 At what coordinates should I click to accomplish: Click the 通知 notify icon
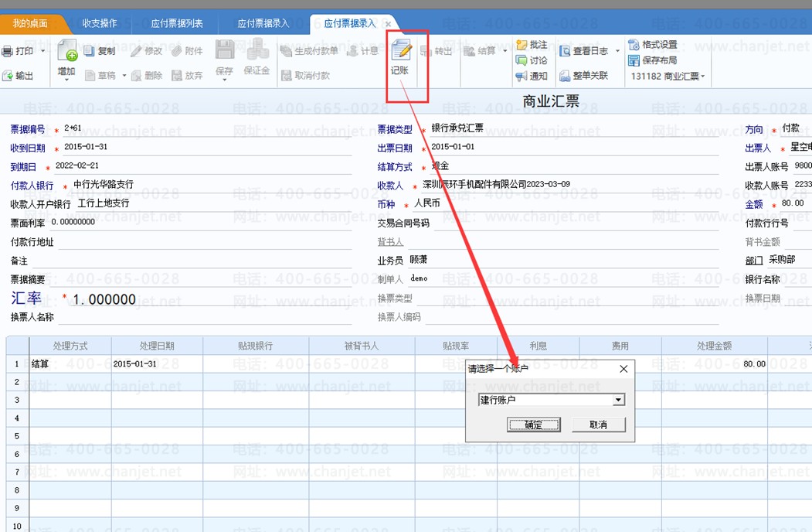[522, 77]
